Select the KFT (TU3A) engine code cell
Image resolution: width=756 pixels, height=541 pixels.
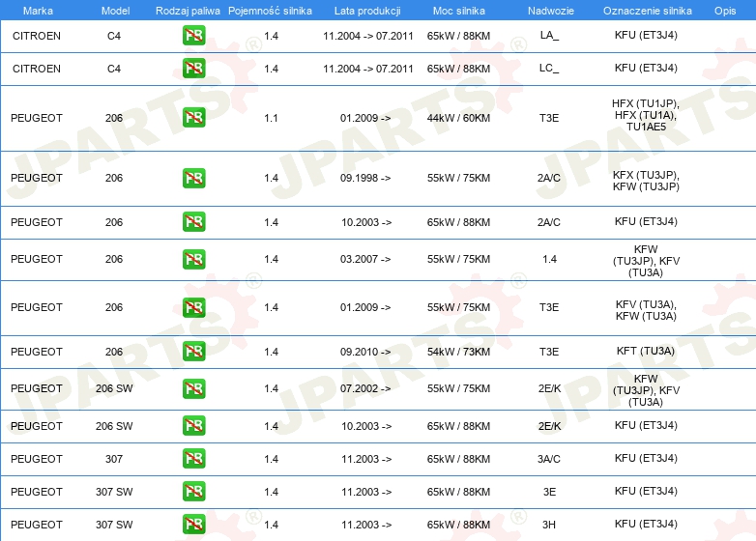click(x=646, y=352)
